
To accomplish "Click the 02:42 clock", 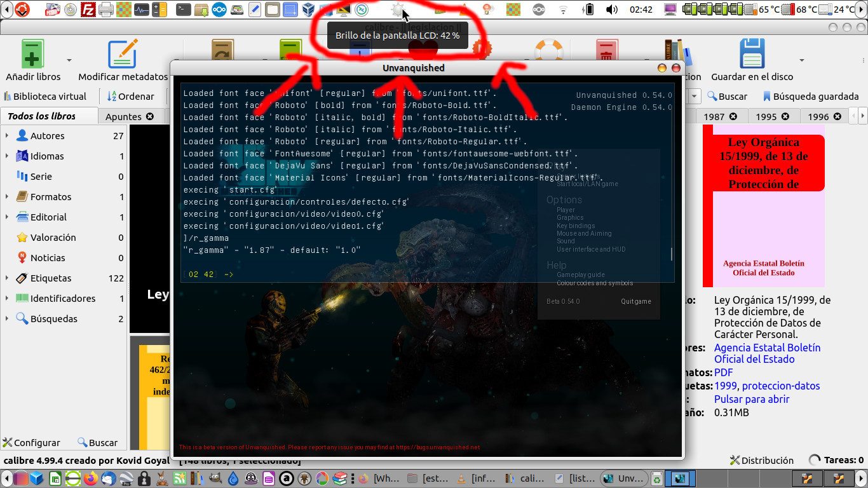I will [641, 10].
